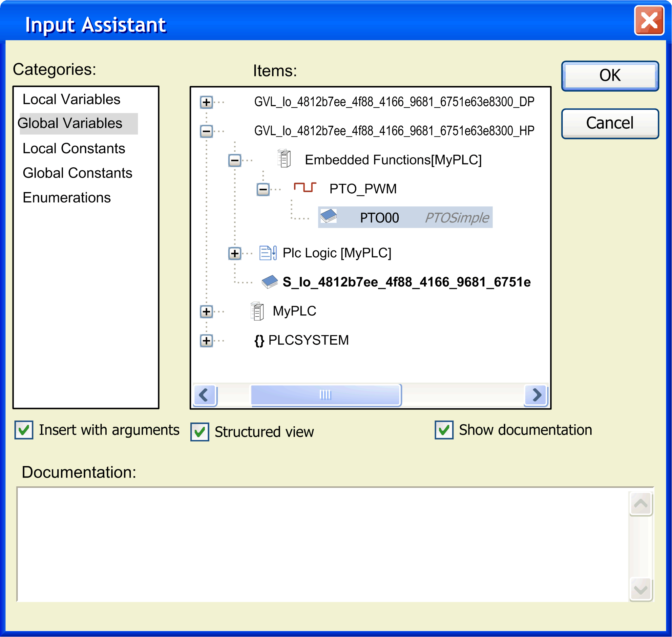
Task: Click the Plc Logic document icon
Action: tap(268, 253)
